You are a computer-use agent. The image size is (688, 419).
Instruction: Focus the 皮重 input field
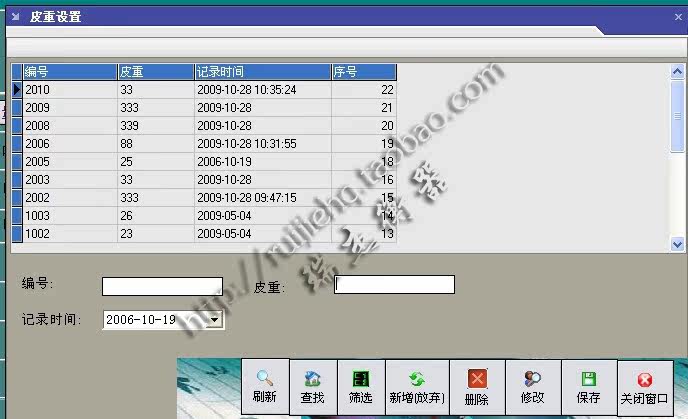[x=394, y=285]
